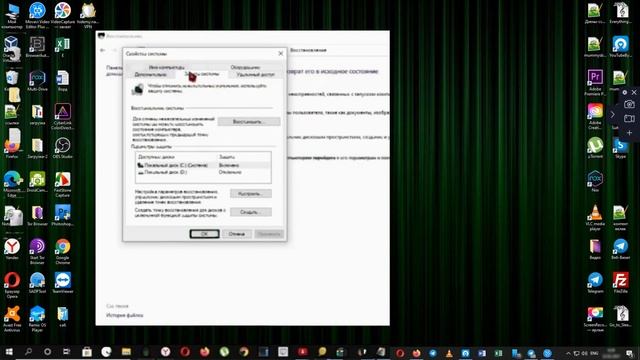The height and width of the screenshot is (360, 640).
Task: Open the Excel file desktop icon
Action: pyautogui.click(x=62, y=47)
